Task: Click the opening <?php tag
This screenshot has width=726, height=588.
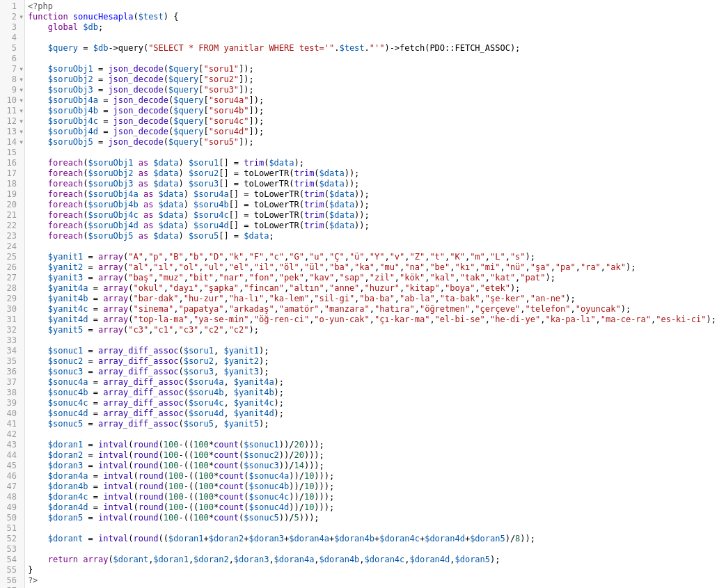Action: pos(40,6)
